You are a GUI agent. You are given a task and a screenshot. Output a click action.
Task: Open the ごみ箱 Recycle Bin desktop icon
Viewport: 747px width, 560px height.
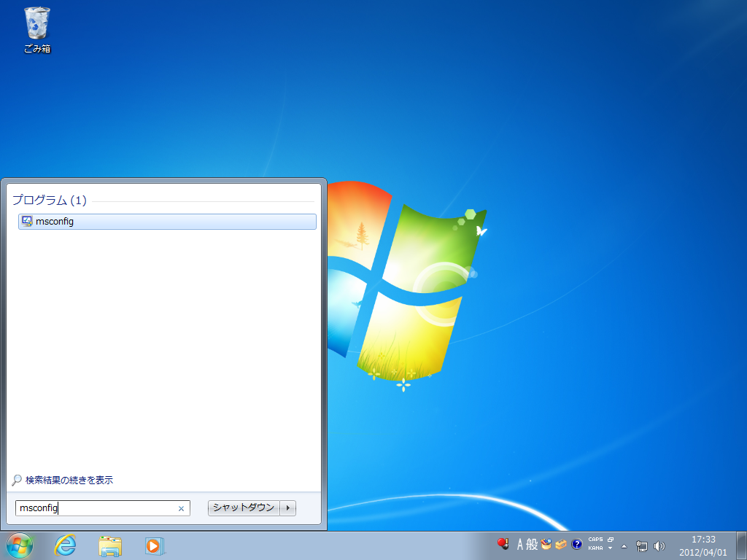point(37,29)
